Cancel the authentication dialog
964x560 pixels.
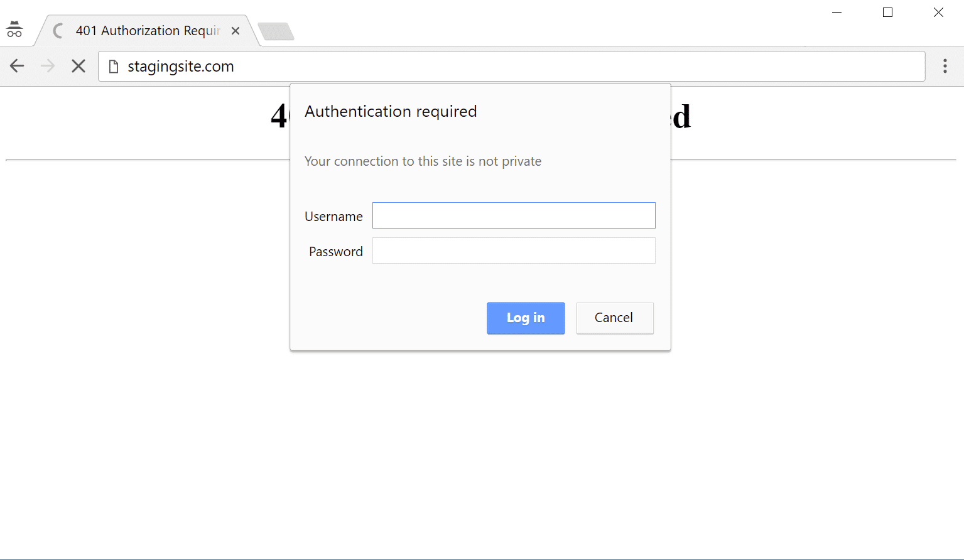[614, 318]
